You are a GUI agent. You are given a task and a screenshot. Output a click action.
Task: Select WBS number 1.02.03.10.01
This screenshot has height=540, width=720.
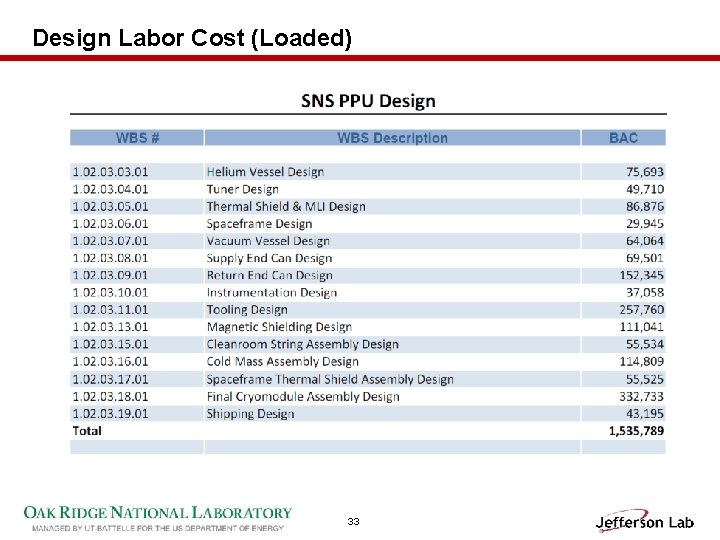(111, 292)
